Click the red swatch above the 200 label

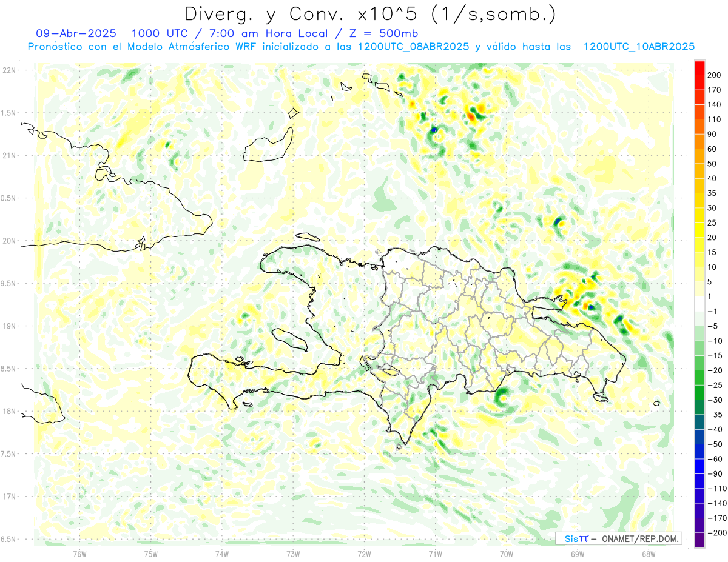click(x=699, y=68)
